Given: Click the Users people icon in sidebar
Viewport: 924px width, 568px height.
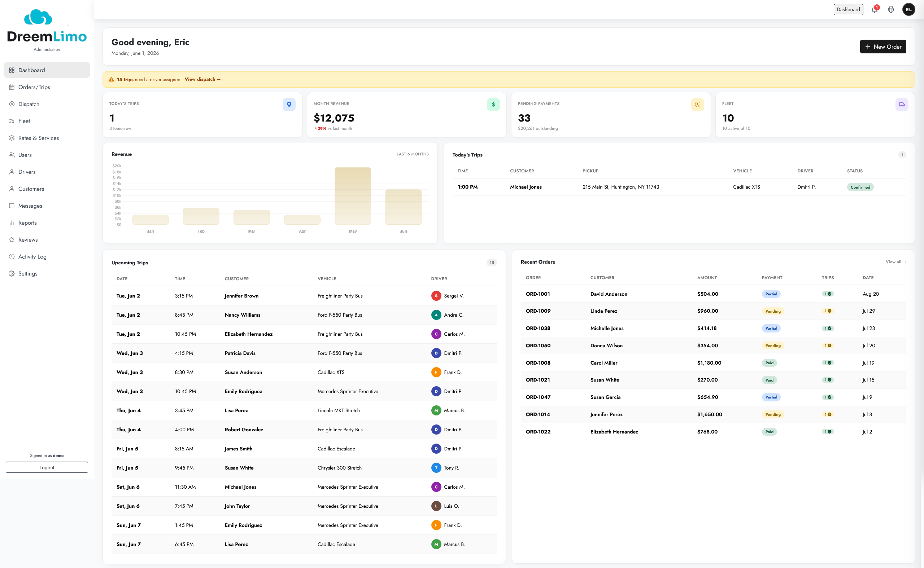Looking at the screenshot, I should tap(12, 155).
